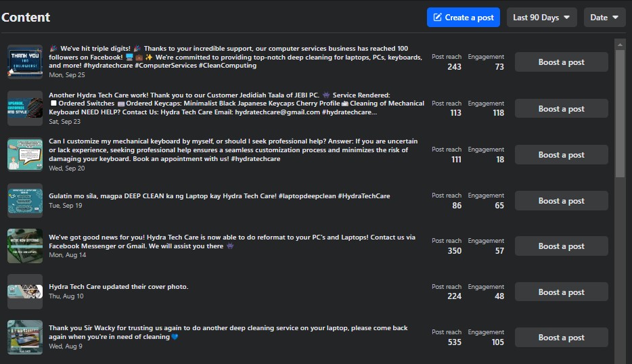Open the Hydra Tech Care cover photo post text

click(118, 287)
